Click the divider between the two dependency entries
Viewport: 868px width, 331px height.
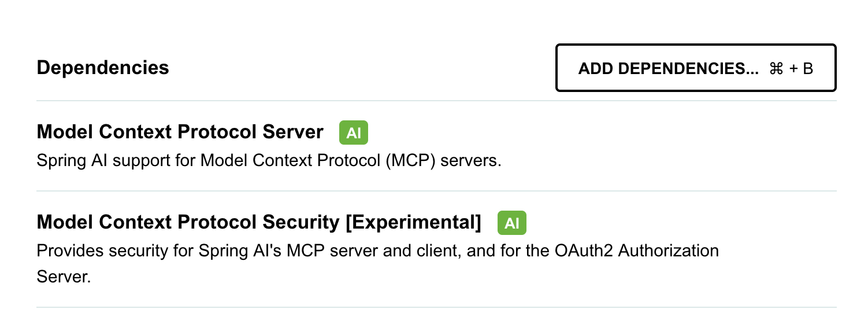tap(436, 190)
